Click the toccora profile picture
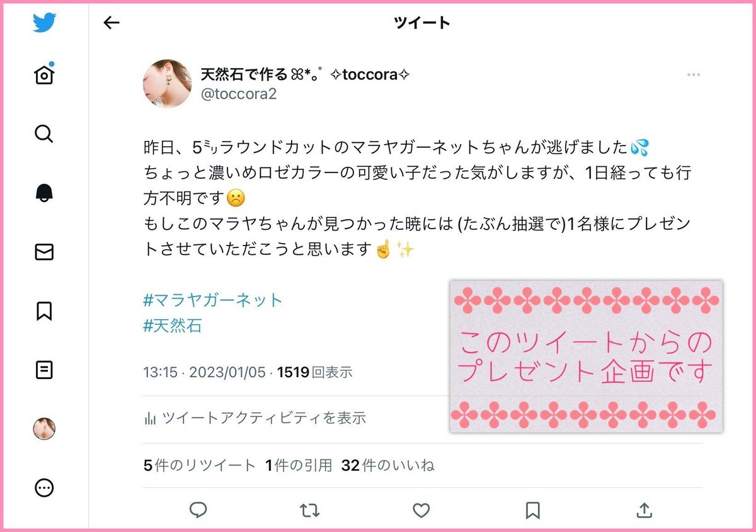This screenshot has width=756, height=532. click(168, 84)
